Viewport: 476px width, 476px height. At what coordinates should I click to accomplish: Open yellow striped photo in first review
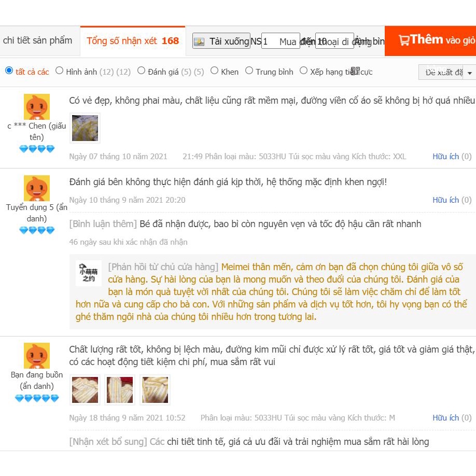pos(85,128)
